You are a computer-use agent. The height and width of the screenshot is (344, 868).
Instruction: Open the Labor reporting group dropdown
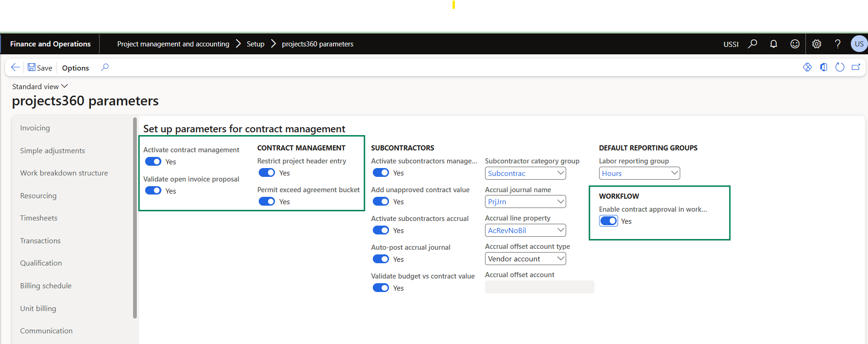tap(674, 173)
